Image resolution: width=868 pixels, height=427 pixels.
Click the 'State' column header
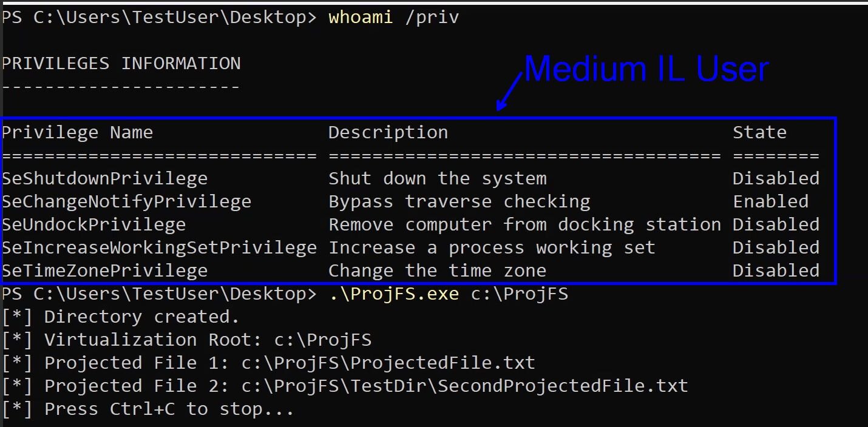759,132
